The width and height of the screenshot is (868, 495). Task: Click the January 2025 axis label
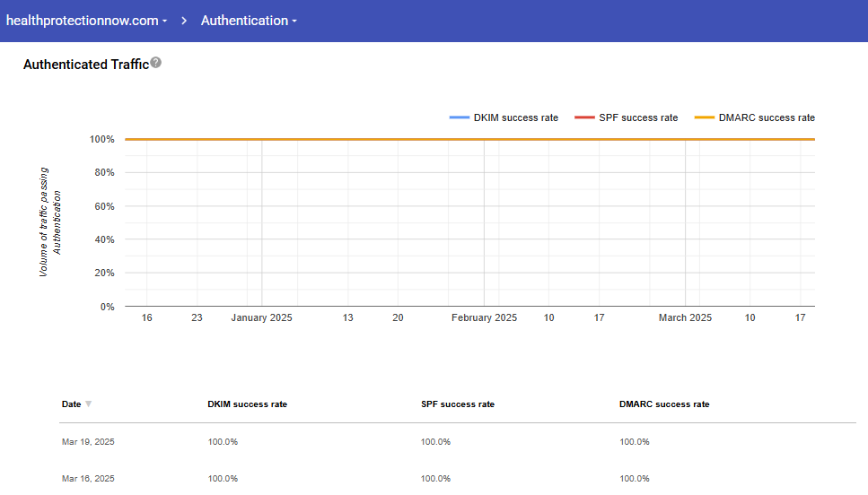(261, 318)
